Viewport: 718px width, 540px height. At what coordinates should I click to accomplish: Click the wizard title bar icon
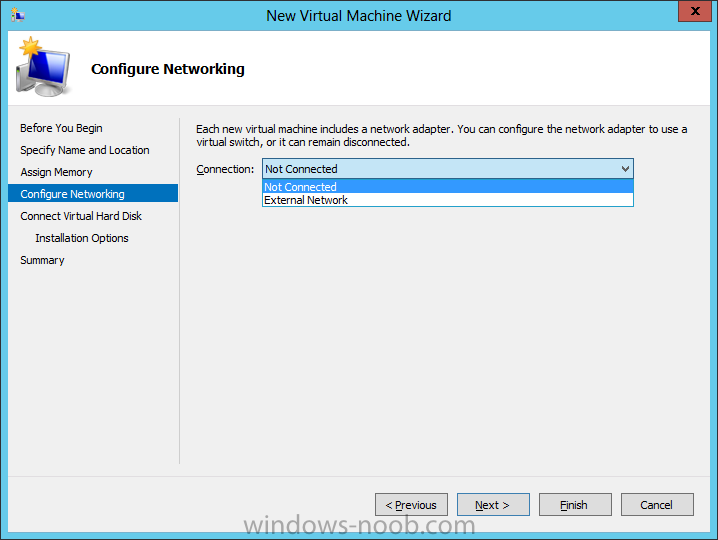[x=18, y=15]
